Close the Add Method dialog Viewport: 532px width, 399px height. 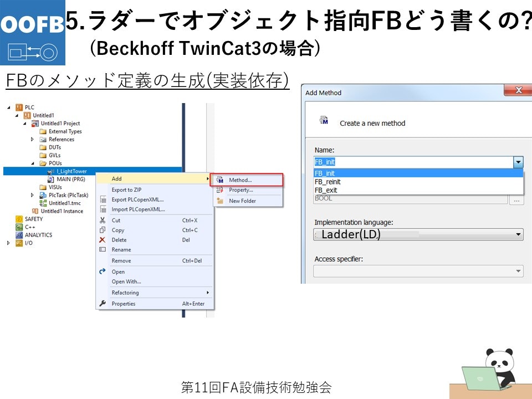tap(518, 90)
